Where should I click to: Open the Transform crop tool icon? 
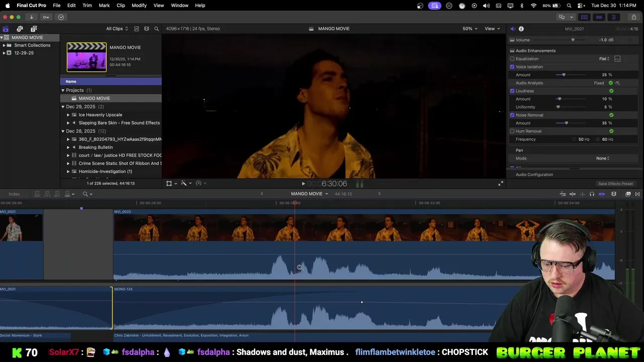click(x=169, y=184)
